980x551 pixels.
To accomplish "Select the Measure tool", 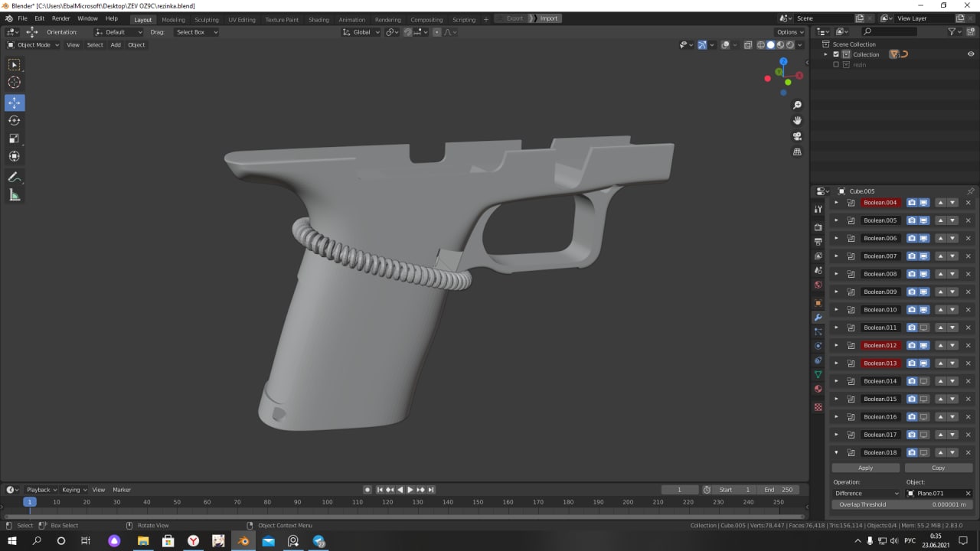I will (15, 195).
